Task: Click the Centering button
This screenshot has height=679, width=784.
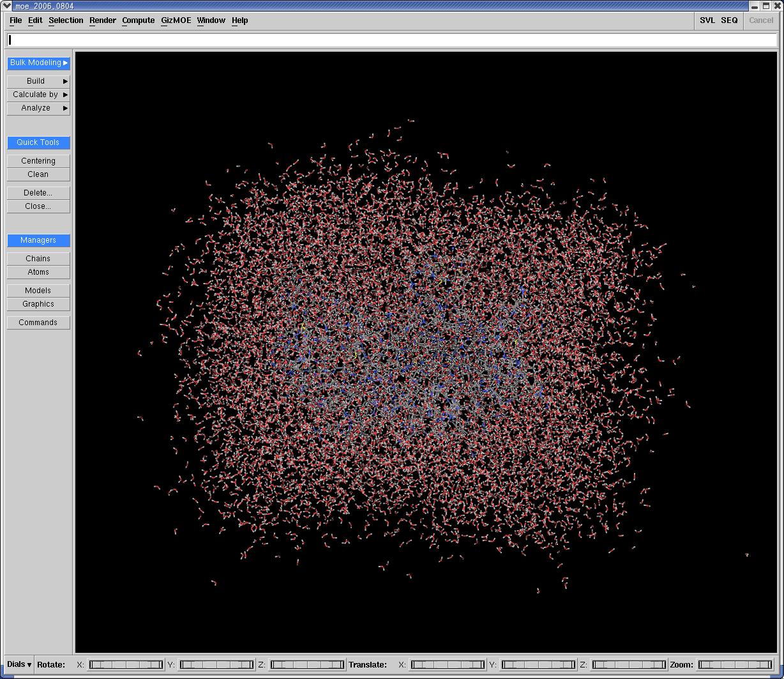Action: tap(38, 161)
